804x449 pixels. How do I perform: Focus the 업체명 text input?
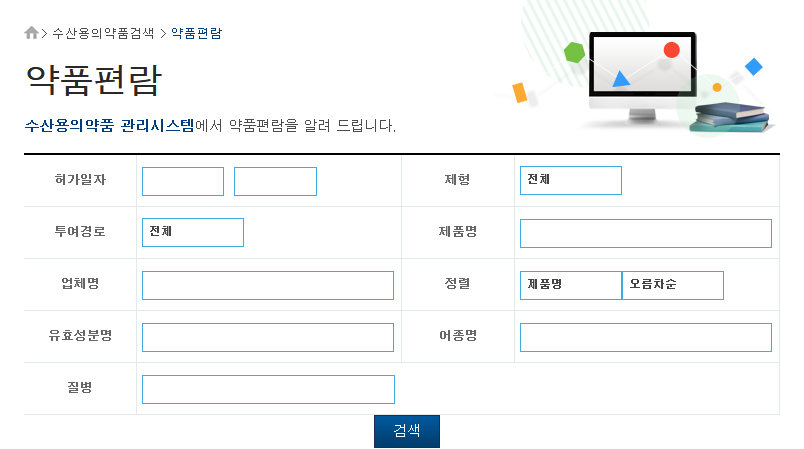click(x=268, y=285)
